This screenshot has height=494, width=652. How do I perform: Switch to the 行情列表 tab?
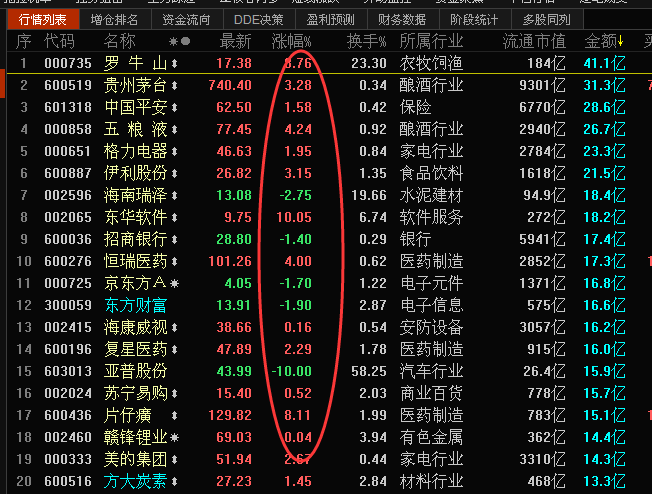point(43,20)
